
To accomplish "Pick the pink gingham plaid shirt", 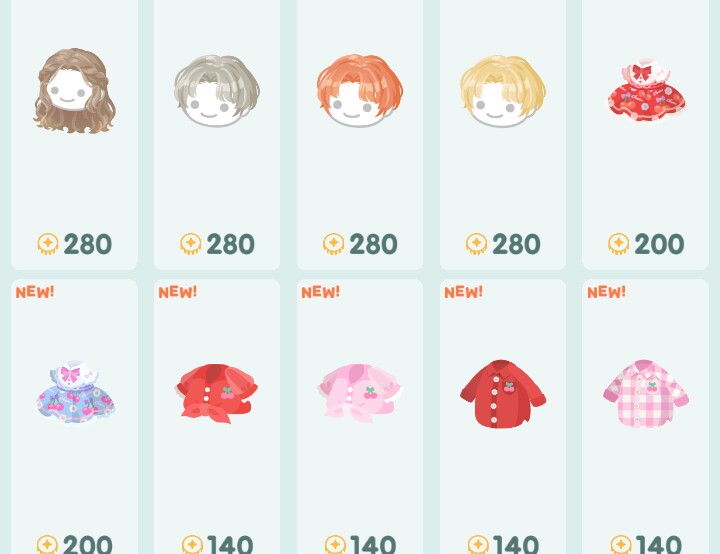I will pos(646,394).
